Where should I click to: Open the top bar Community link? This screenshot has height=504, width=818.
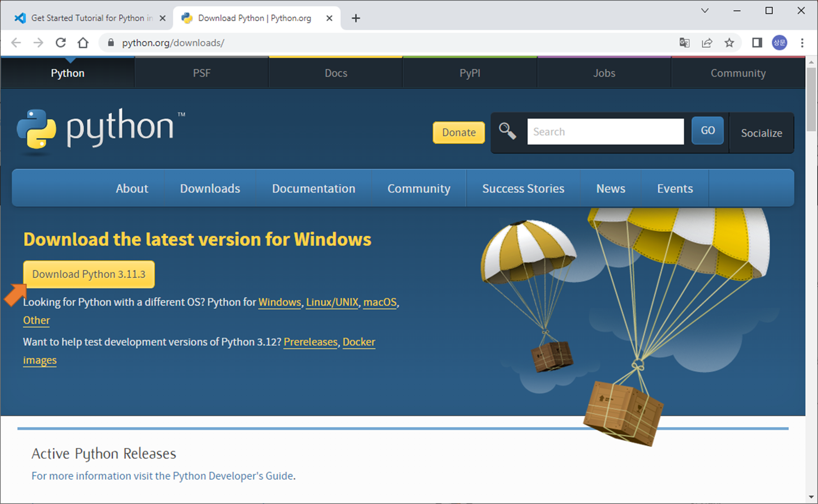(738, 73)
